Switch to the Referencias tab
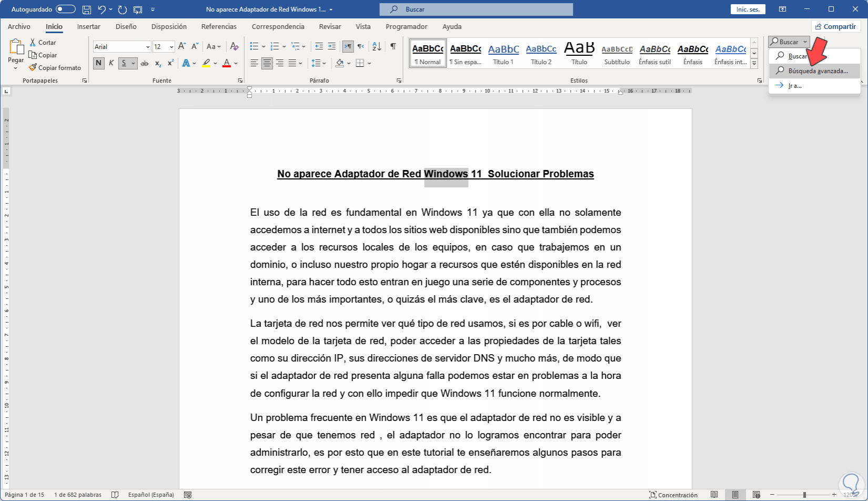 click(x=219, y=26)
